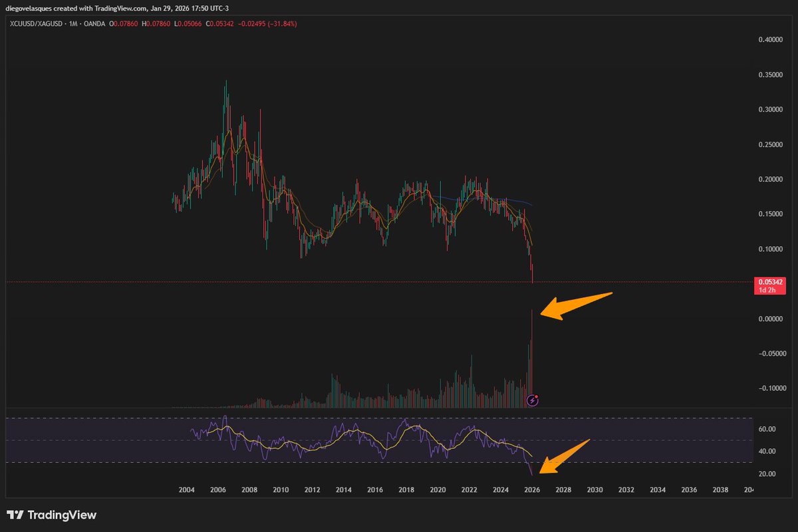Click the 2014 time axis label
798x532 pixels.
[x=343, y=490]
